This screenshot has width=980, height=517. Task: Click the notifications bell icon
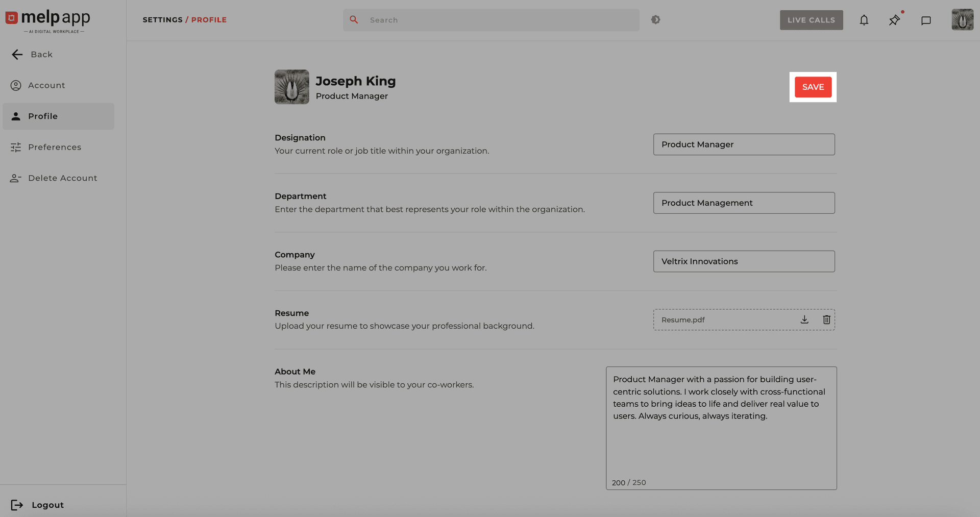click(x=864, y=20)
